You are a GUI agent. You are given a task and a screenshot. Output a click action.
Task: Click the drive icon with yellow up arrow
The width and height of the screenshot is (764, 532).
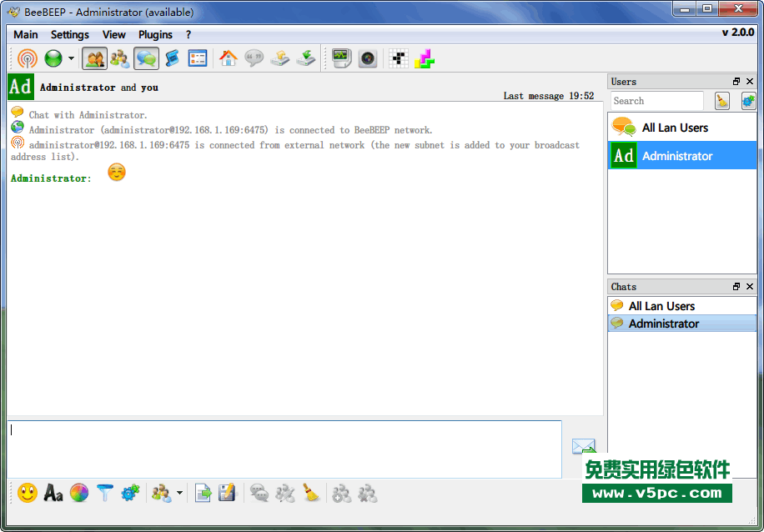pos(280,58)
